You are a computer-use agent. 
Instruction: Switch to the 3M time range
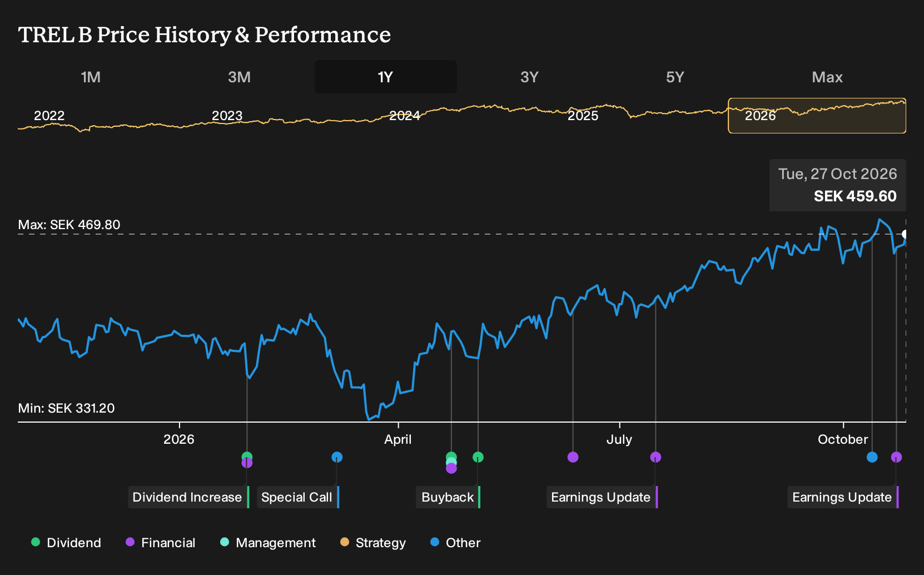coord(239,77)
